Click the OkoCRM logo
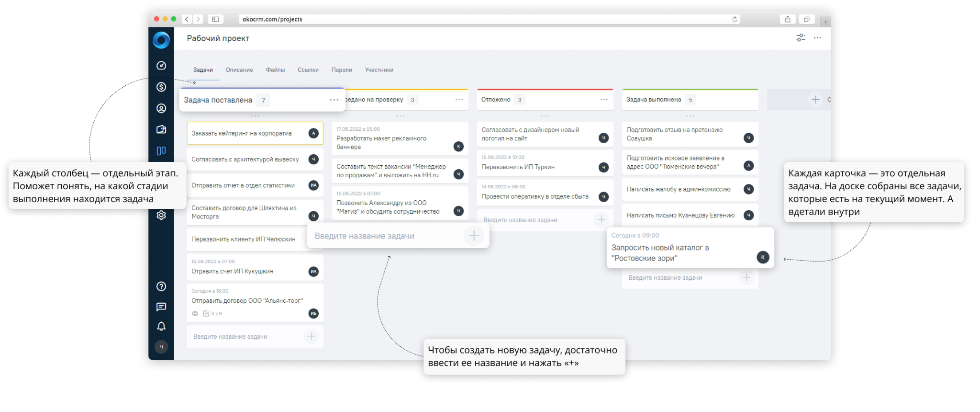 point(161,40)
